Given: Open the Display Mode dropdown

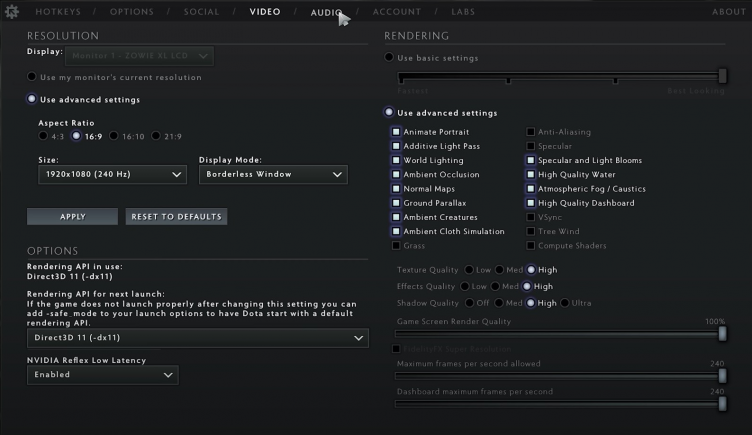Looking at the screenshot, I should point(272,174).
